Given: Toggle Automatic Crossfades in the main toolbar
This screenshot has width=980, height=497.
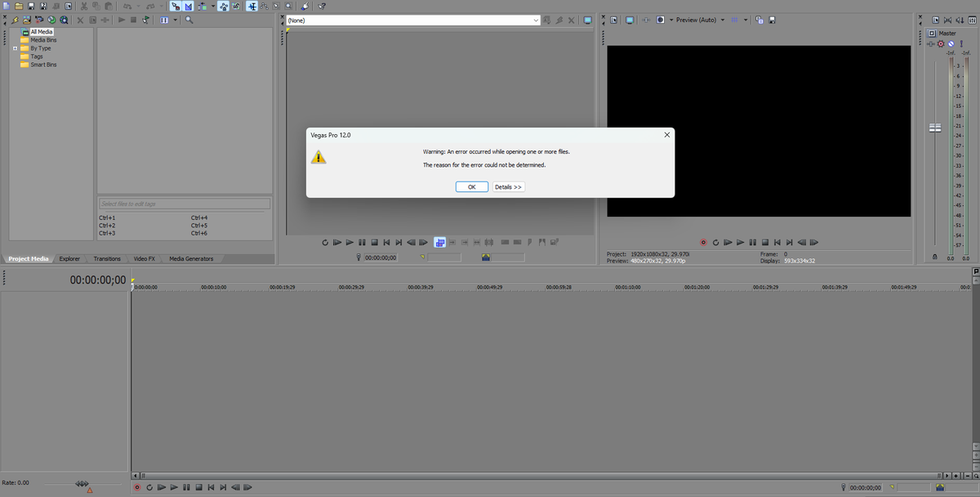Looking at the screenshot, I should click(x=189, y=6).
